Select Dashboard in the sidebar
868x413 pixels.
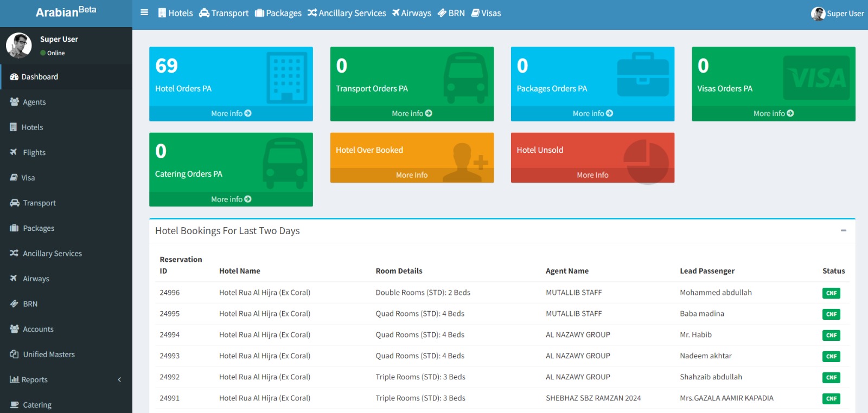(40, 77)
